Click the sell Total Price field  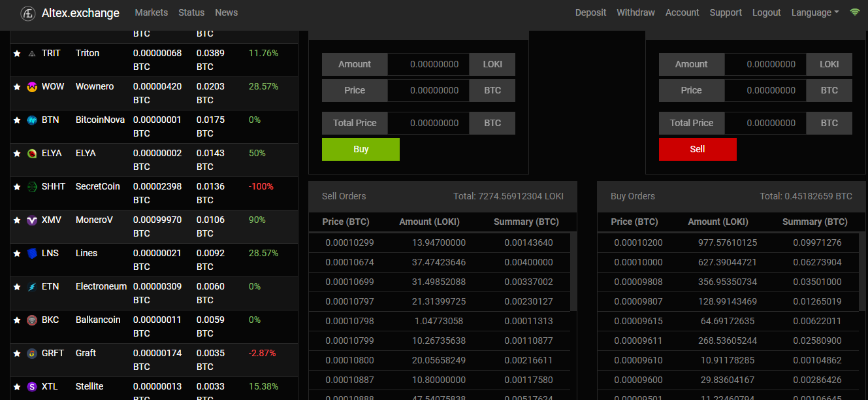tap(765, 123)
